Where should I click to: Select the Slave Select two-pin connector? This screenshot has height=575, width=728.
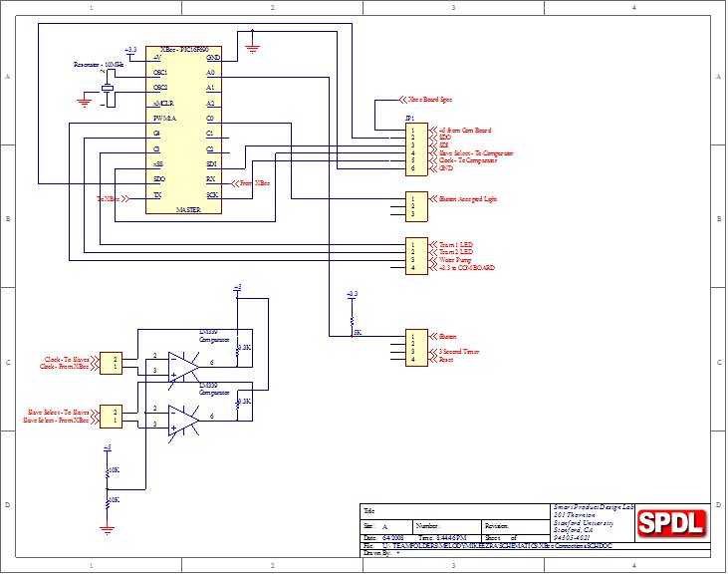click(x=116, y=416)
